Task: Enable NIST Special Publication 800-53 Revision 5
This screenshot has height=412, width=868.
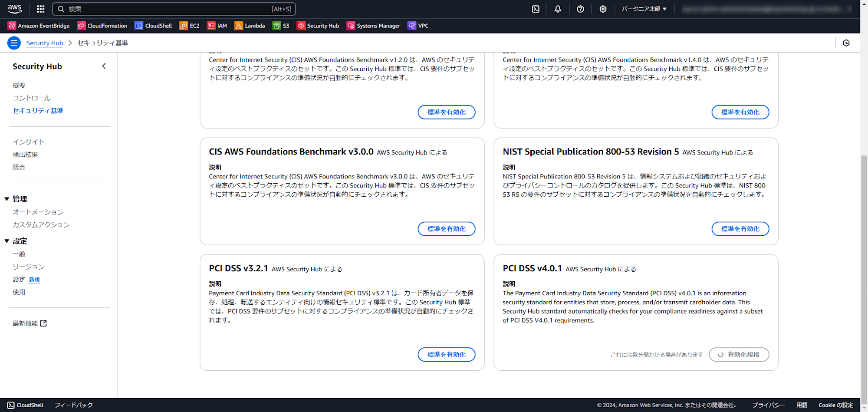Action: click(740, 229)
